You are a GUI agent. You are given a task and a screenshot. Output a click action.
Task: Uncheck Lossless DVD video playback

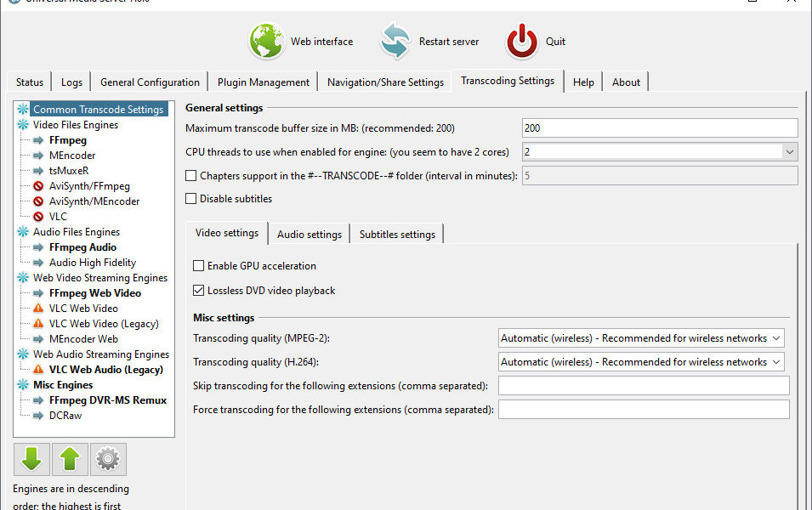[199, 291]
